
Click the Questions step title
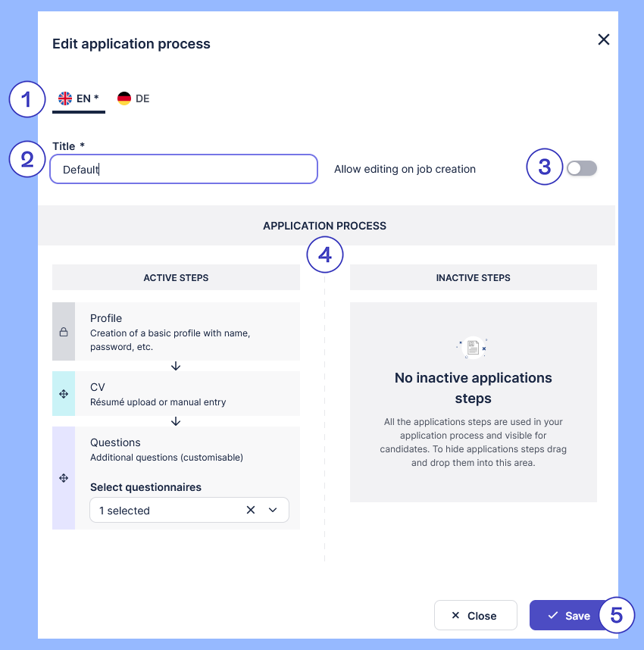click(x=116, y=442)
